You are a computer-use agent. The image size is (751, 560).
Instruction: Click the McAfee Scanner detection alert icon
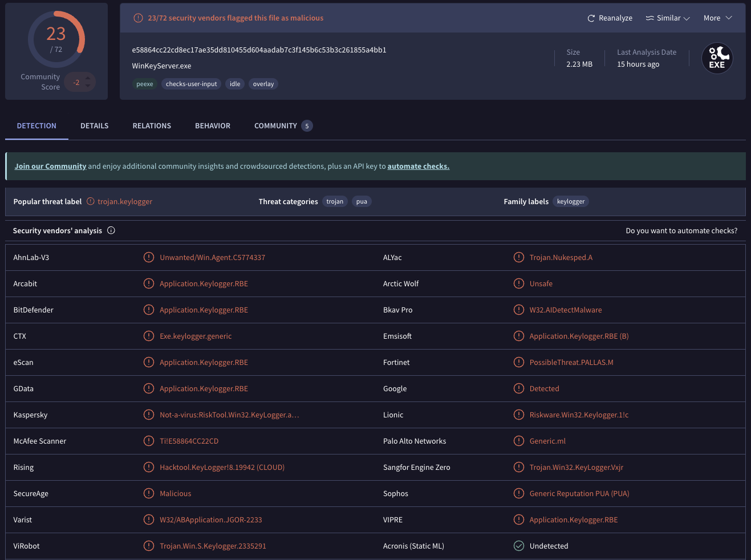(149, 441)
